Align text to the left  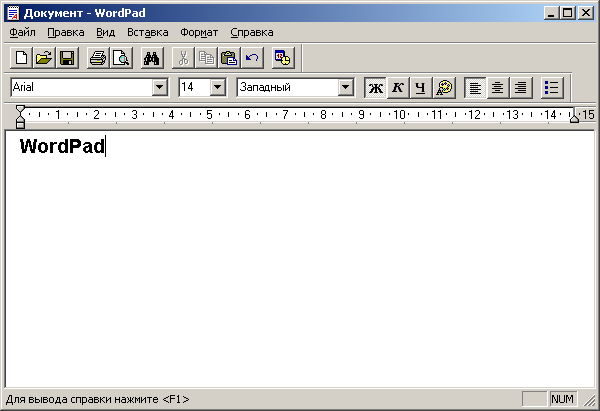475,88
